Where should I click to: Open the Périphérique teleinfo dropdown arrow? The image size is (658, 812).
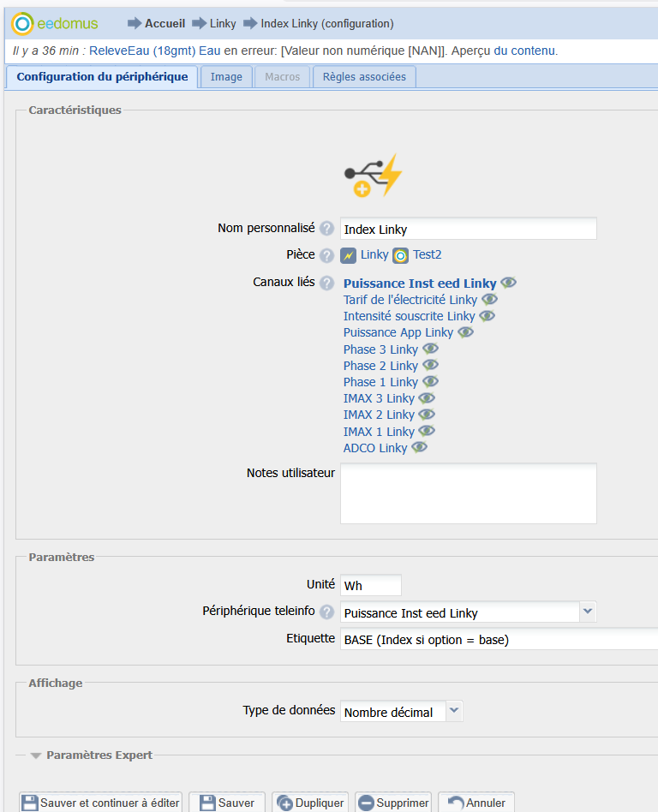(588, 612)
